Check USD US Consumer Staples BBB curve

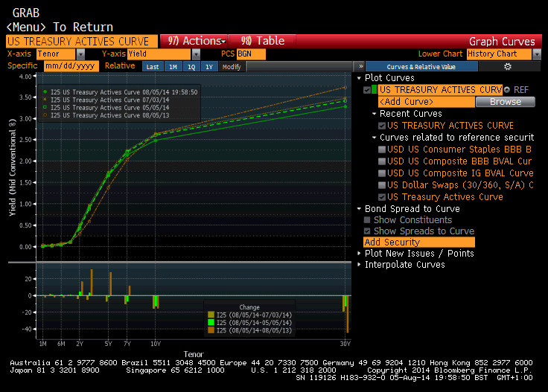(382, 150)
